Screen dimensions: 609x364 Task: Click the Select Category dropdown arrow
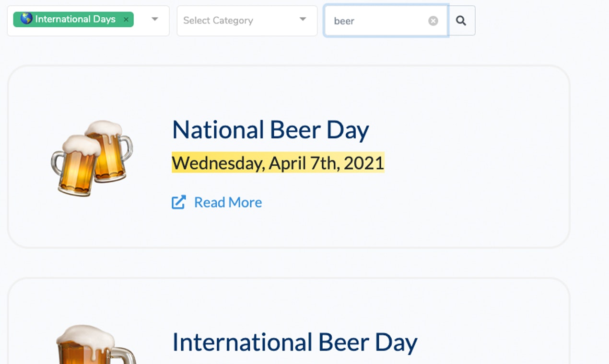click(x=303, y=19)
